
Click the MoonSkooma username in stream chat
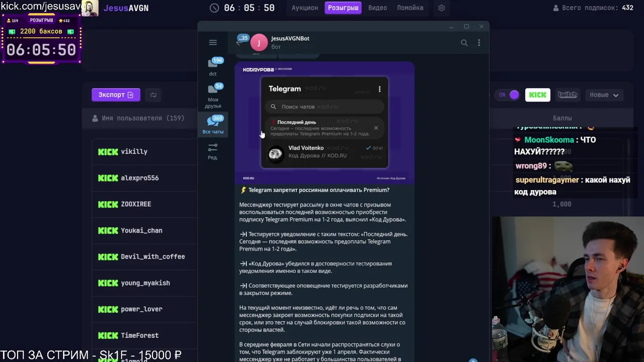tap(549, 140)
